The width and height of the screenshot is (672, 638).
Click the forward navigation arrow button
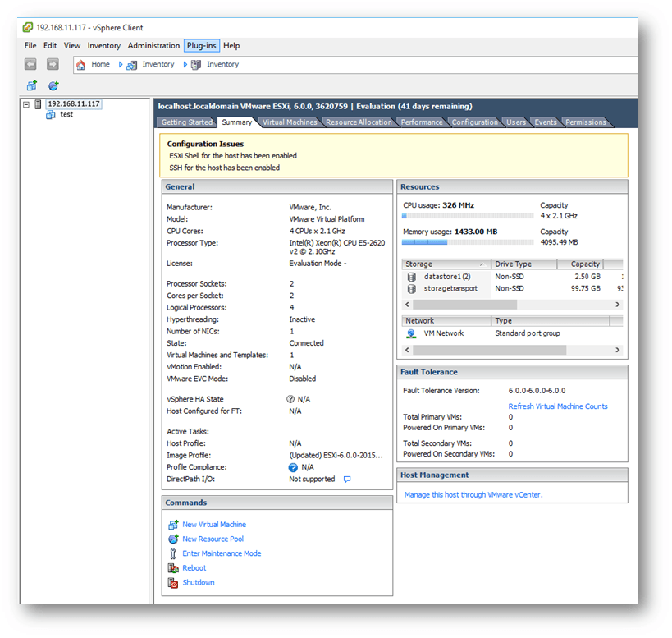pyautogui.click(x=53, y=64)
